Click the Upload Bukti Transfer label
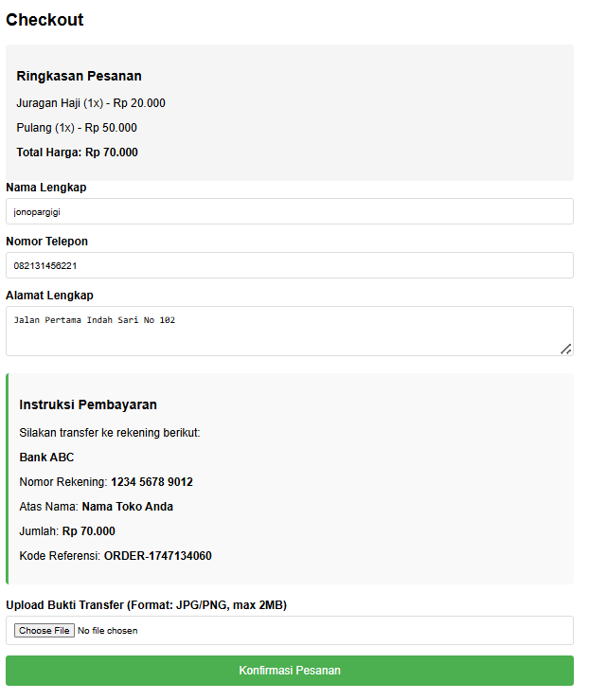The height and width of the screenshot is (700, 589). coord(146,604)
